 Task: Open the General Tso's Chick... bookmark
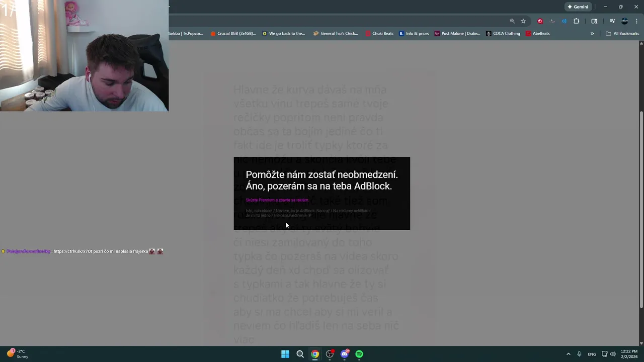(x=336, y=34)
